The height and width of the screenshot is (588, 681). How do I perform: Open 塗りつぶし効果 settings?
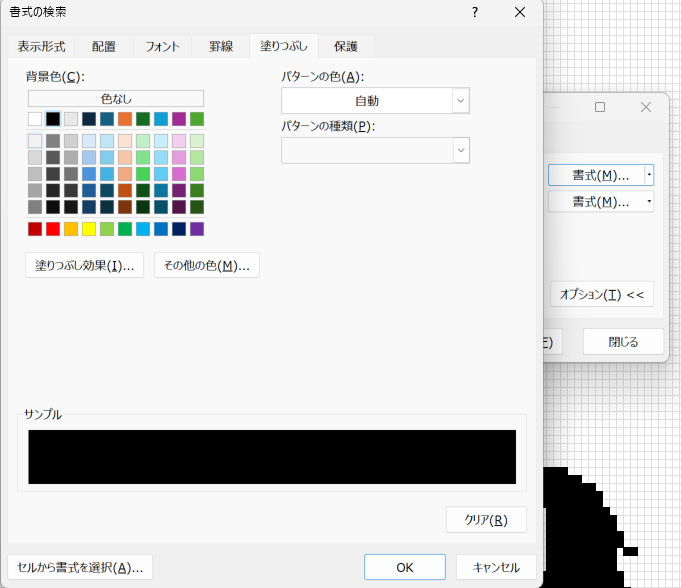pos(84,265)
